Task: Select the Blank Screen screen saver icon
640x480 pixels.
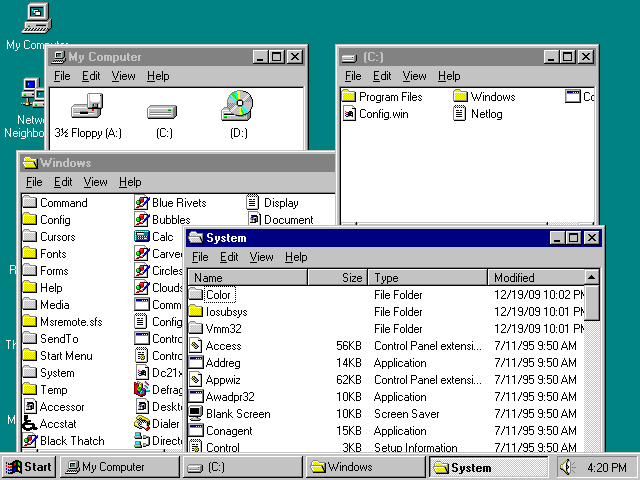Action: click(196, 413)
